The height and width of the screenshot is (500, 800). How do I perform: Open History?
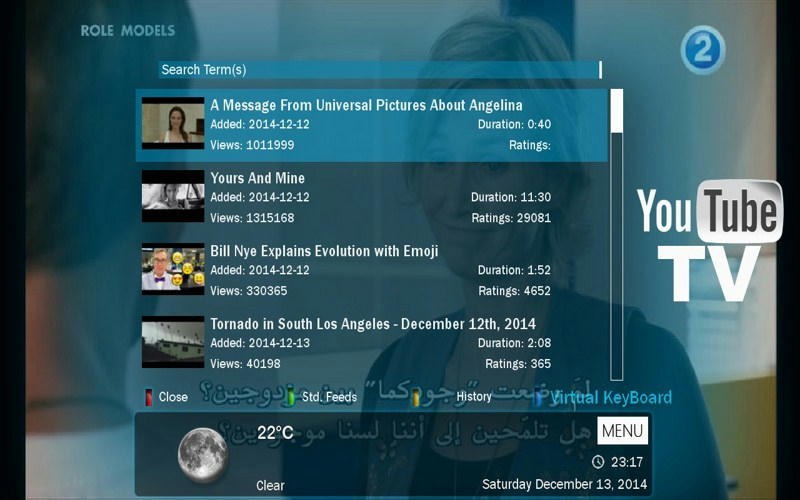(473, 396)
